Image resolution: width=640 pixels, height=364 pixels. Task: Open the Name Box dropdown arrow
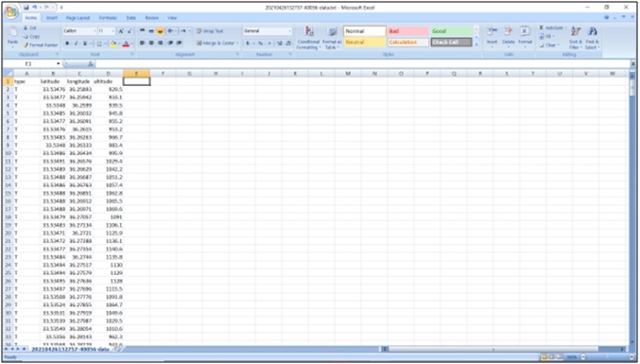coord(59,63)
